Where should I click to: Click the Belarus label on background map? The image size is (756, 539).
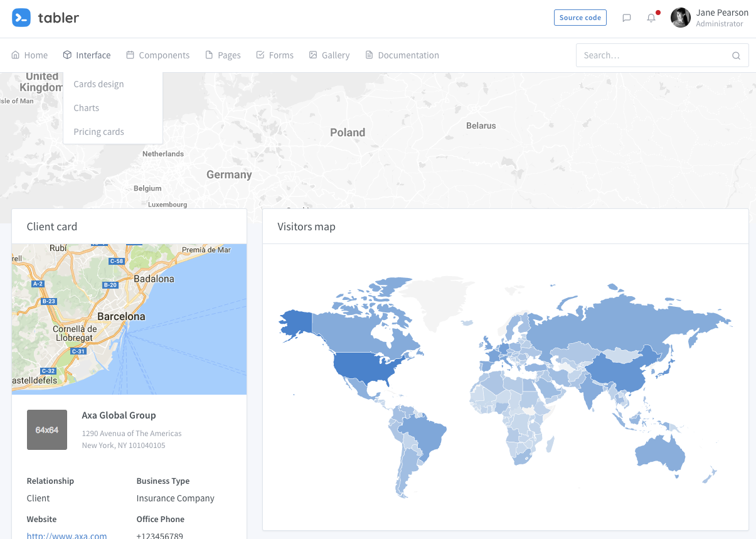(481, 125)
